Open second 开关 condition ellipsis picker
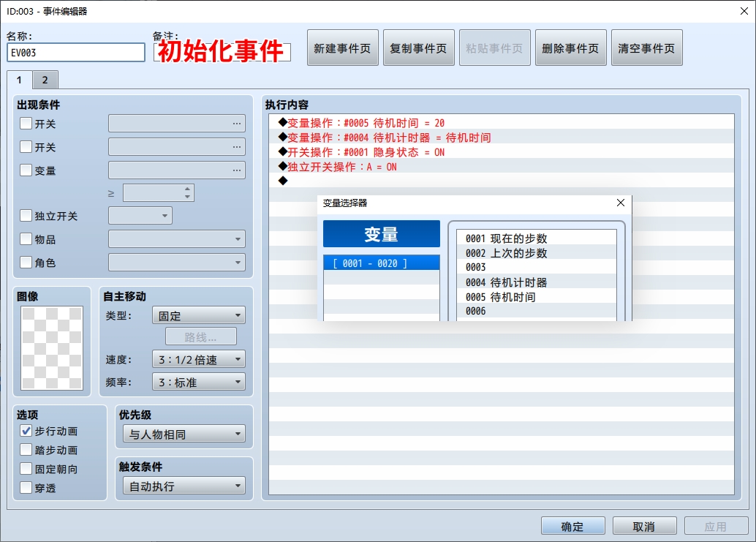The image size is (756, 542). (237, 146)
